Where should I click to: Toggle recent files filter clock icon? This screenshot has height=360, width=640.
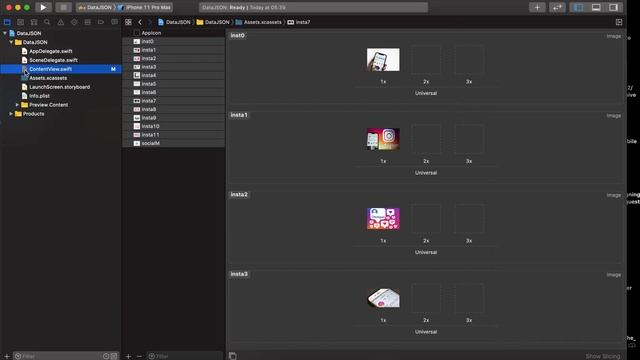[106, 356]
